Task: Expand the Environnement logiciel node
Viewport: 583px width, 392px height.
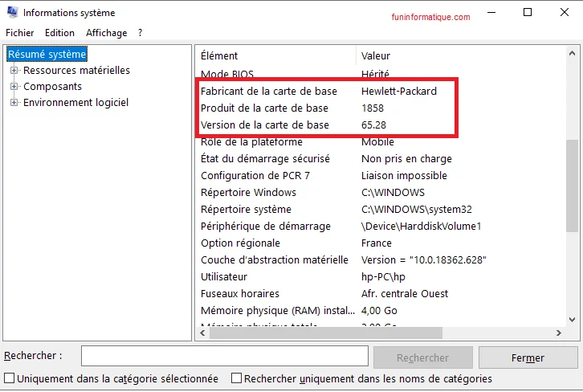Action: [14, 102]
